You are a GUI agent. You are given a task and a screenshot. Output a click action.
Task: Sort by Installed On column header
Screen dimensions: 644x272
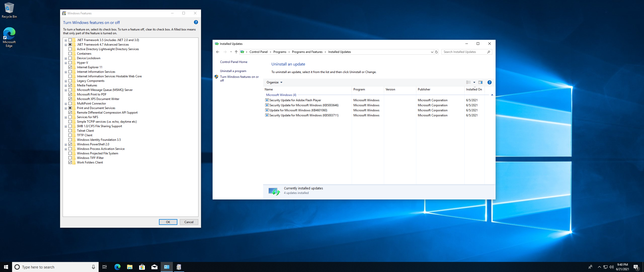(x=474, y=89)
